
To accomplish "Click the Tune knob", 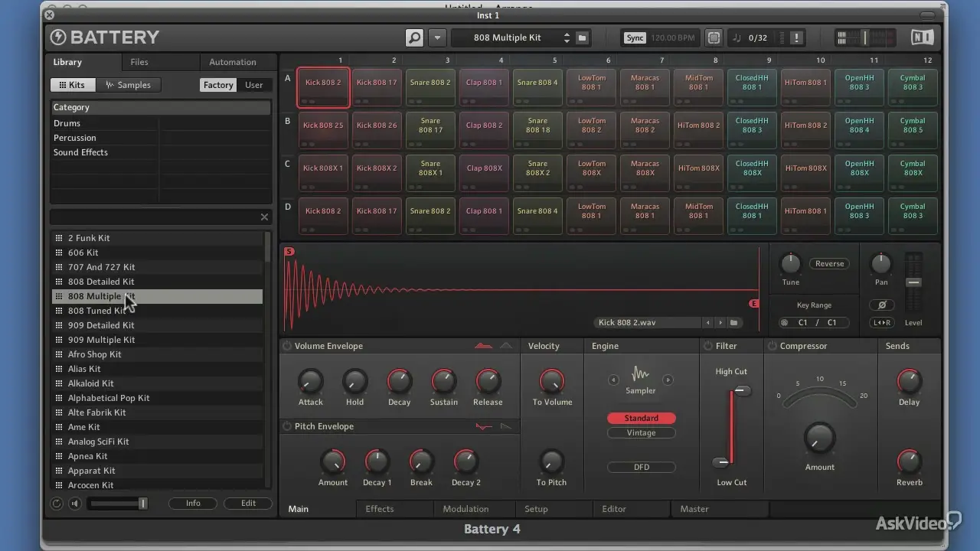I will coord(790,263).
